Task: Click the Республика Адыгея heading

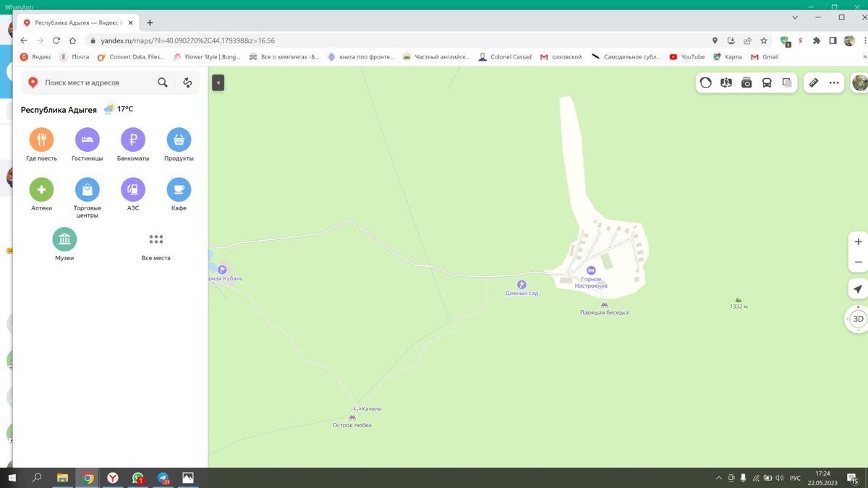Action: (x=59, y=110)
